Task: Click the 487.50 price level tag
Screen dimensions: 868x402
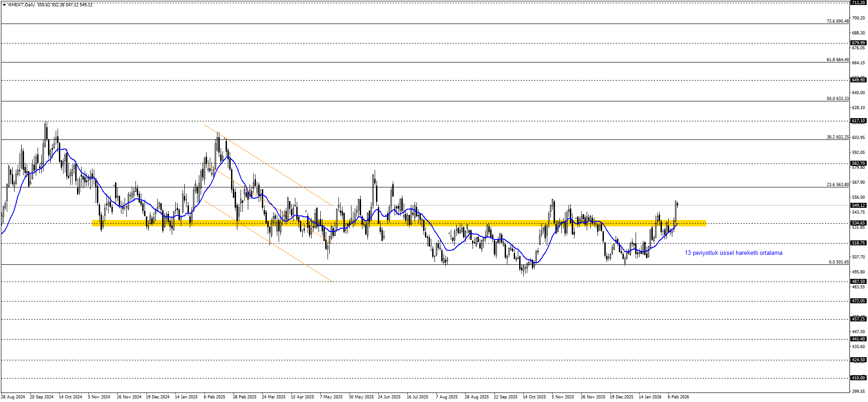Action: pyautogui.click(x=858, y=282)
